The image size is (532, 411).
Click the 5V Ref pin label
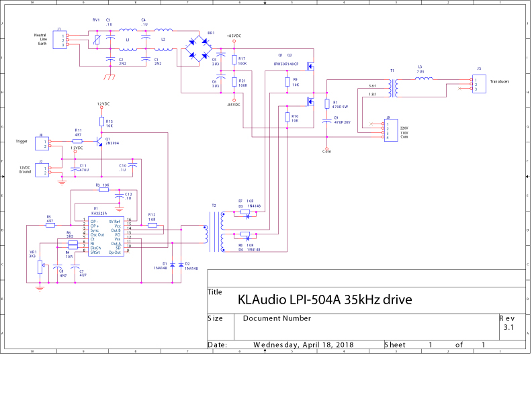[x=114, y=222]
